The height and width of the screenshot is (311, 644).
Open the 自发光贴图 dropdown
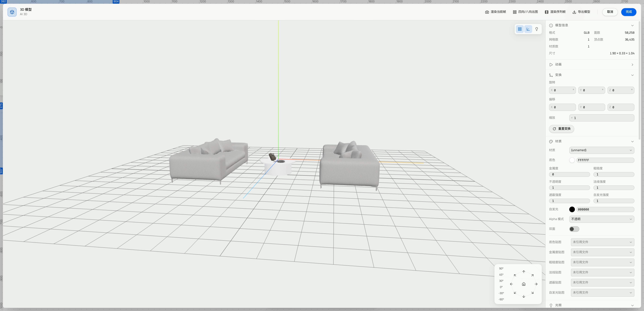click(x=603, y=293)
